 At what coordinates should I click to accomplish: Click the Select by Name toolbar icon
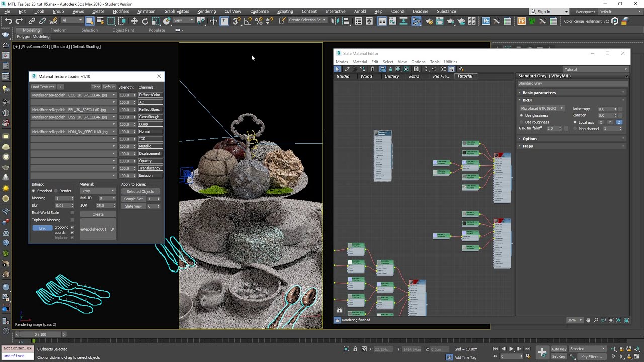[x=99, y=21]
